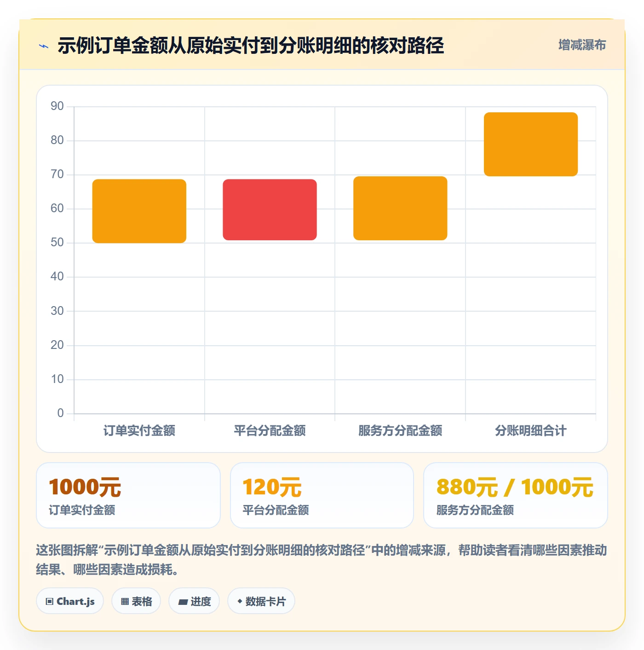The width and height of the screenshot is (644, 650).
Task: Select the red bar for 平台分配金额
Action: [x=270, y=209]
